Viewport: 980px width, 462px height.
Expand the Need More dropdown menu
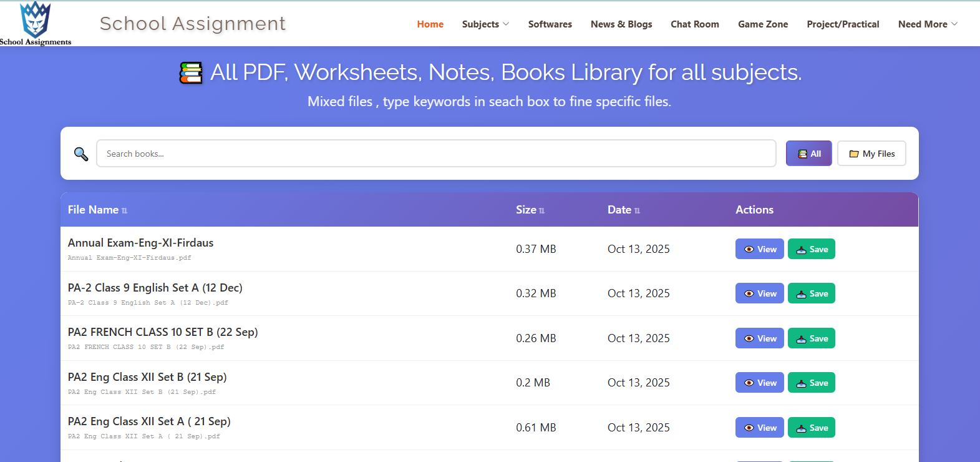click(928, 24)
